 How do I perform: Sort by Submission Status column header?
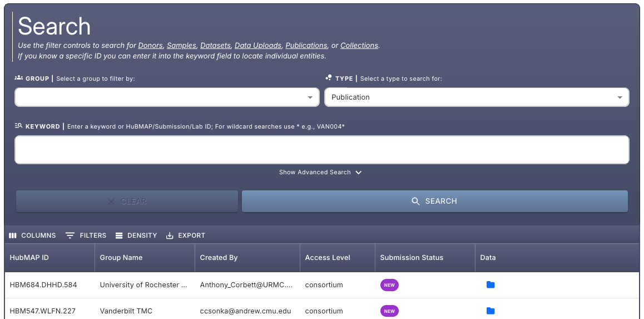pos(412,258)
